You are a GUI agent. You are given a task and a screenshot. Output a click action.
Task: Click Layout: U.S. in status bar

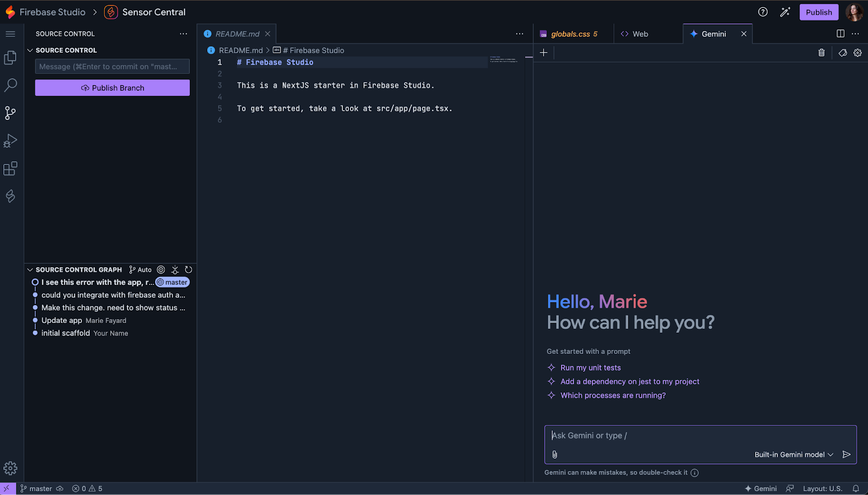(822, 488)
